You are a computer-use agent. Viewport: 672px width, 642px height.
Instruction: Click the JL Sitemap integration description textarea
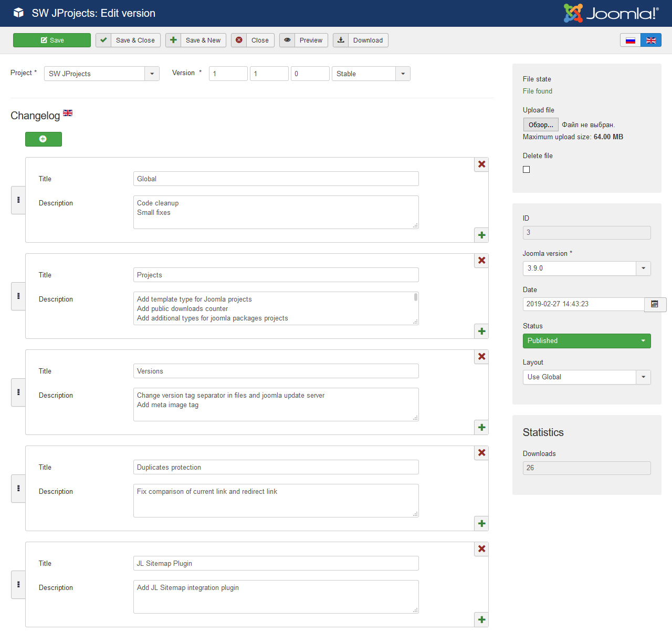click(x=276, y=597)
